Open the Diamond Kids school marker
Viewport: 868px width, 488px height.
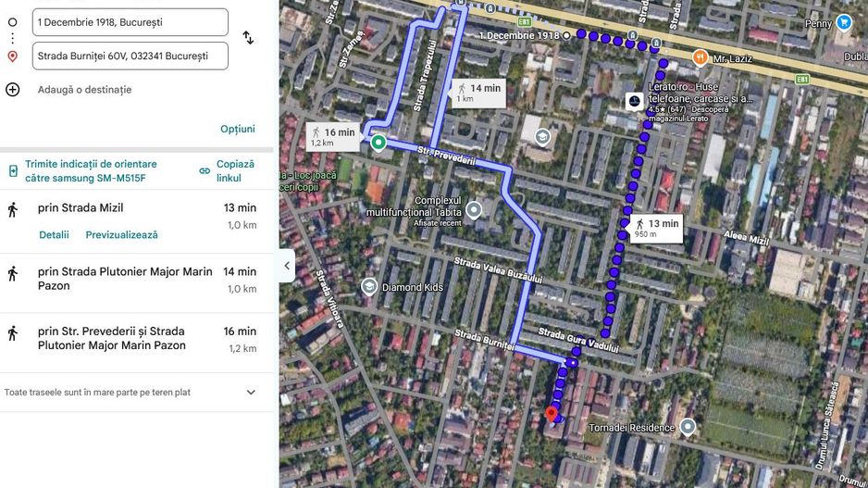368,286
